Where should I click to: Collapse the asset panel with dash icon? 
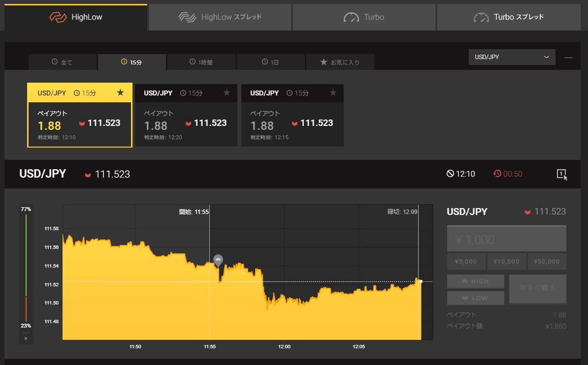(568, 58)
